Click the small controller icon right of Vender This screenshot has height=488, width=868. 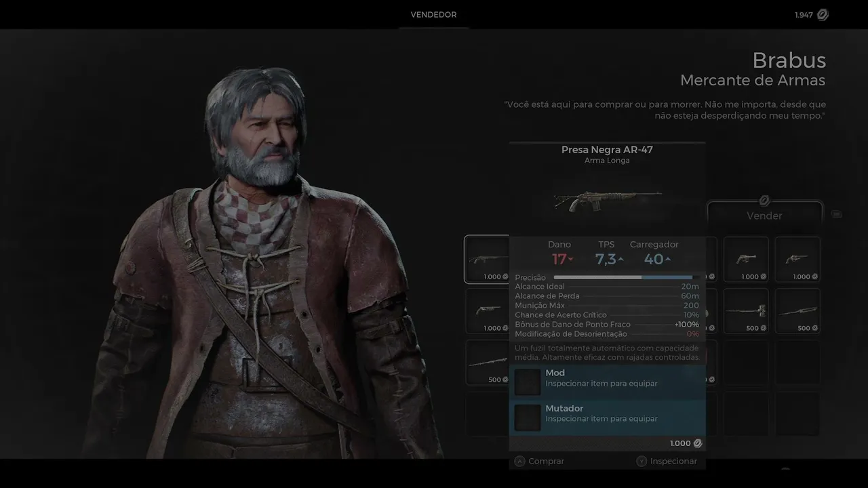point(837,214)
